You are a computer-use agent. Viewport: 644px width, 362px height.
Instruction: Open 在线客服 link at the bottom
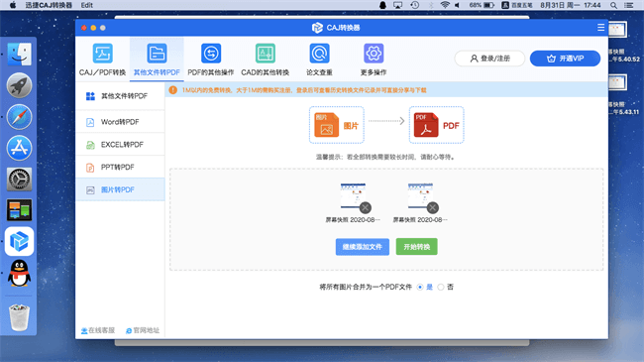pyautogui.click(x=98, y=330)
